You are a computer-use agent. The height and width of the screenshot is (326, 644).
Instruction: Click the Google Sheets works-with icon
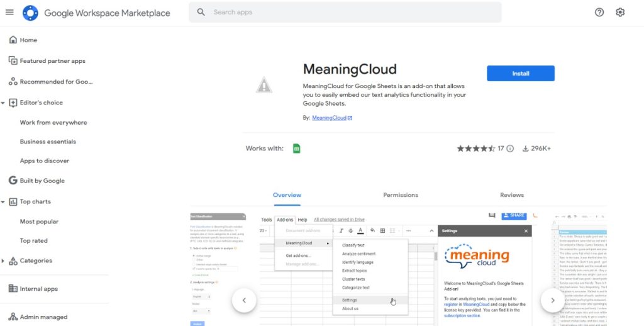tap(297, 149)
